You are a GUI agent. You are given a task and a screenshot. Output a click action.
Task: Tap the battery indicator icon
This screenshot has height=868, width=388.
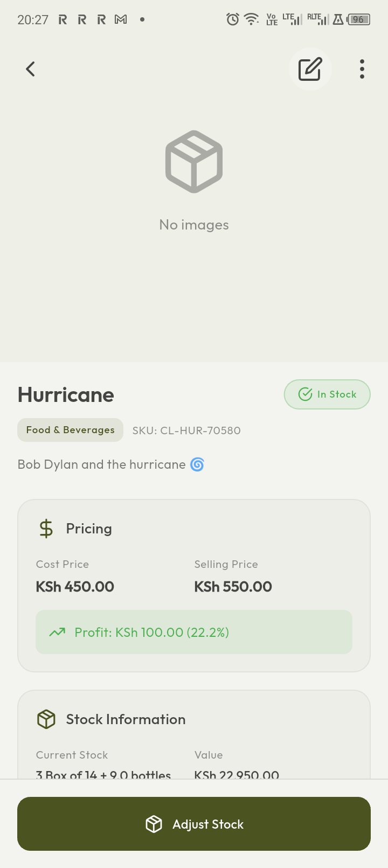[x=358, y=19]
